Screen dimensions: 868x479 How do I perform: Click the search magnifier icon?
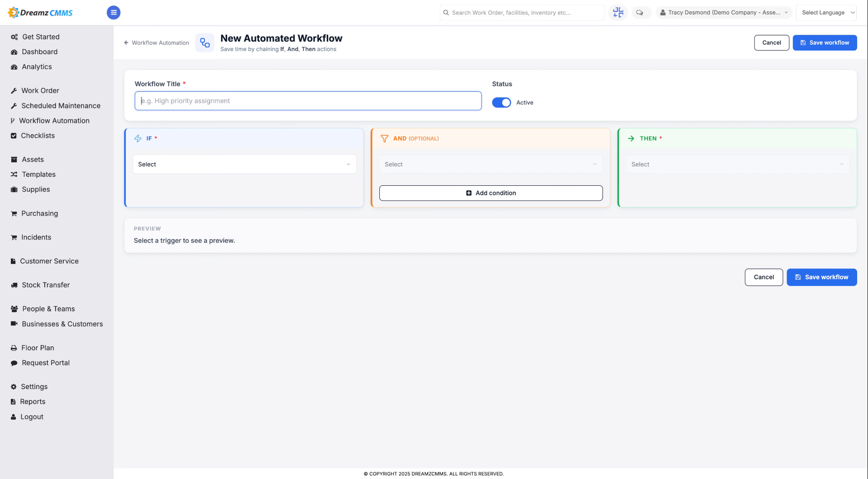[x=446, y=13]
